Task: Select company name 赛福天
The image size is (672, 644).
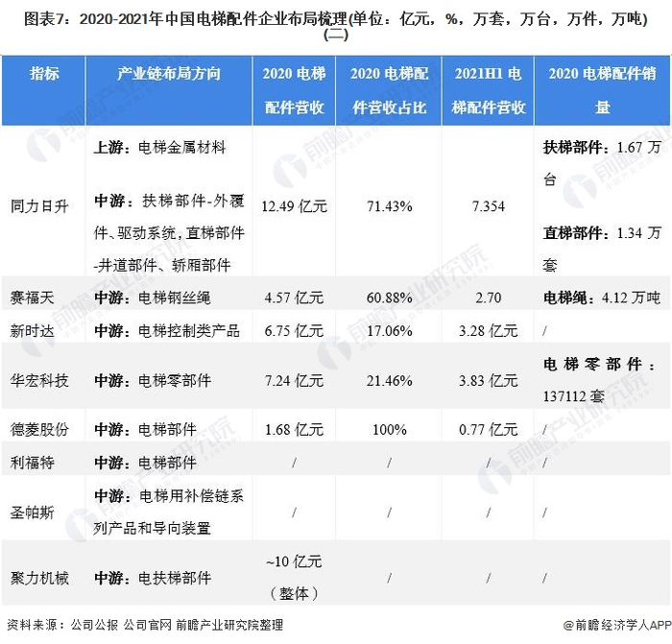Action: point(32,298)
